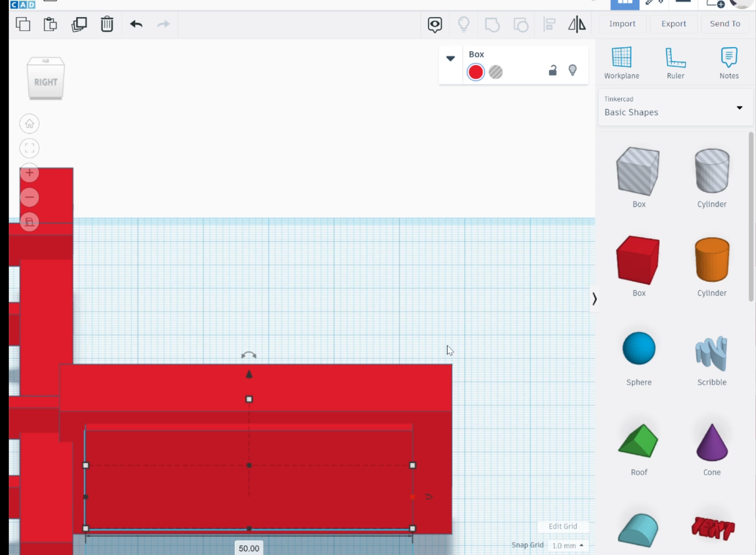Viewport: 756px width, 555px height.
Task: Select the Copy tool
Action: pos(23,24)
